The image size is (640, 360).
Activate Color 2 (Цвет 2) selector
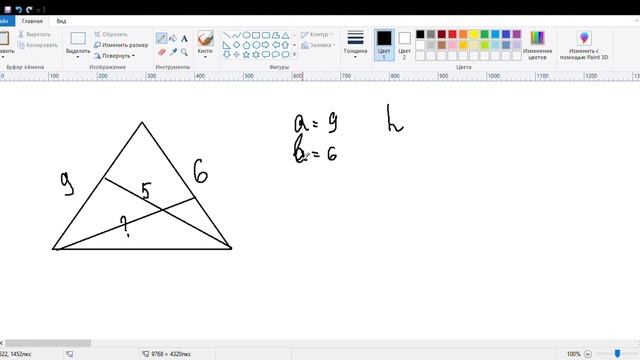coord(404,45)
